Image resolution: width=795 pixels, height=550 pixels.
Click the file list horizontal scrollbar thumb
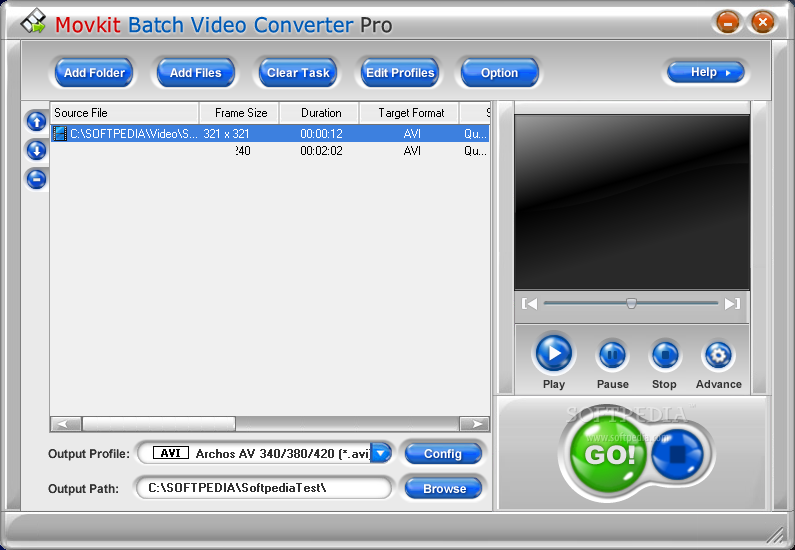(x=159, y=424)
